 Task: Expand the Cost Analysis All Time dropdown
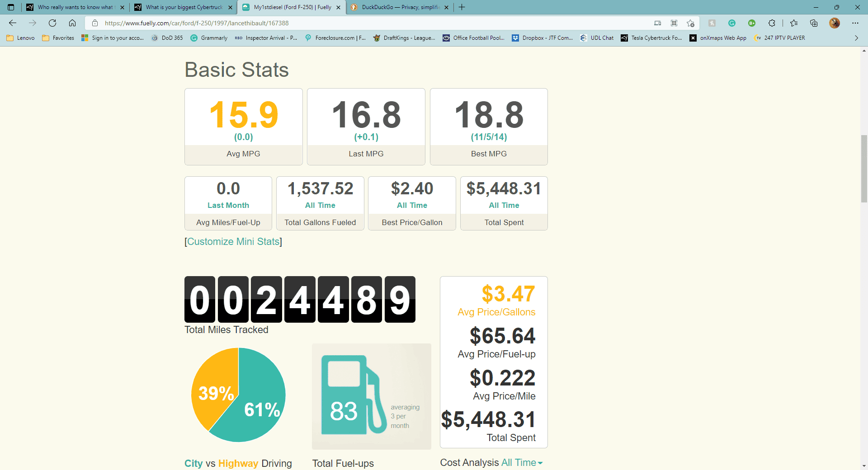tap(522, 462)
